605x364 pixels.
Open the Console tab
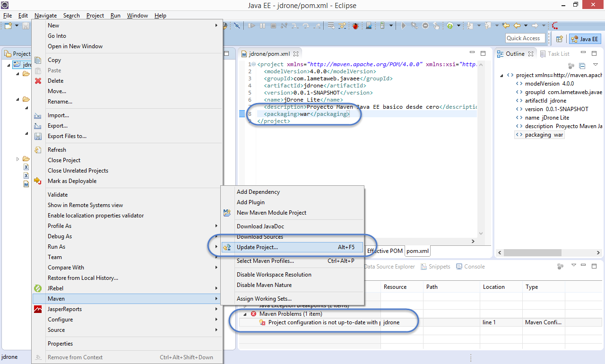[x=471, y=267]
